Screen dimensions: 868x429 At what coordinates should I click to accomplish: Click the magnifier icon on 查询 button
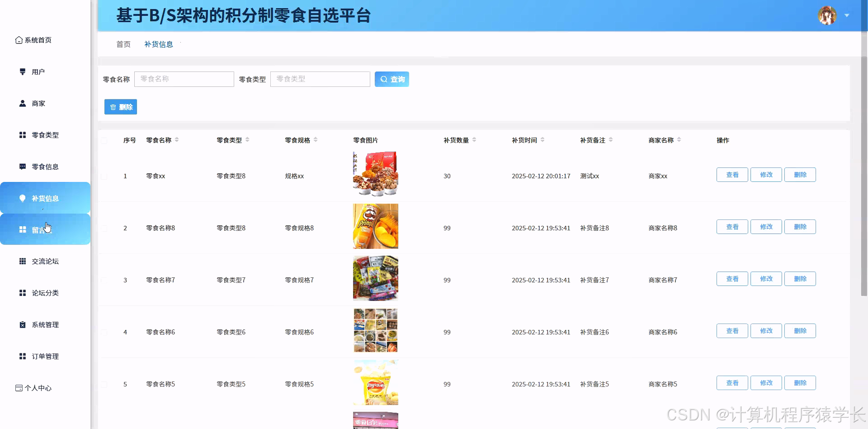click(x=384, y=79)
